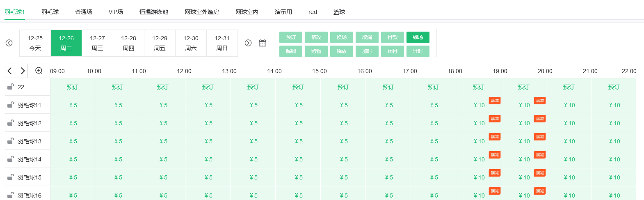Select 羽毛球12 slot at 09:00 priced ¥5
644x200 pixels.
coord(73,123)
